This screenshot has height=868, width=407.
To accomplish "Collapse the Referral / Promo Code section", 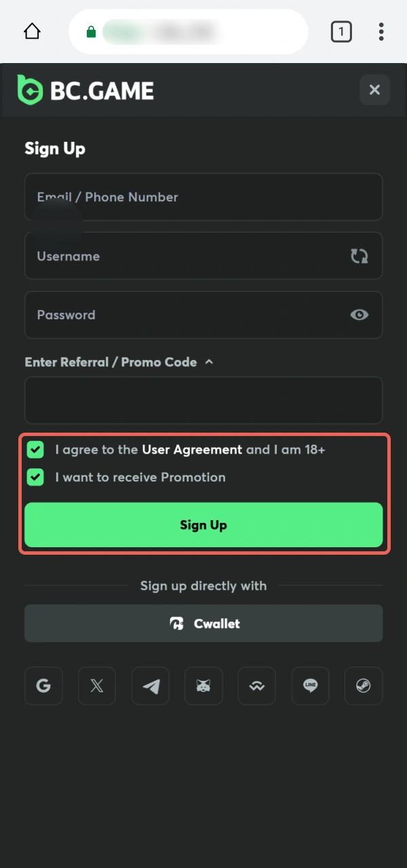I will 209,362.
